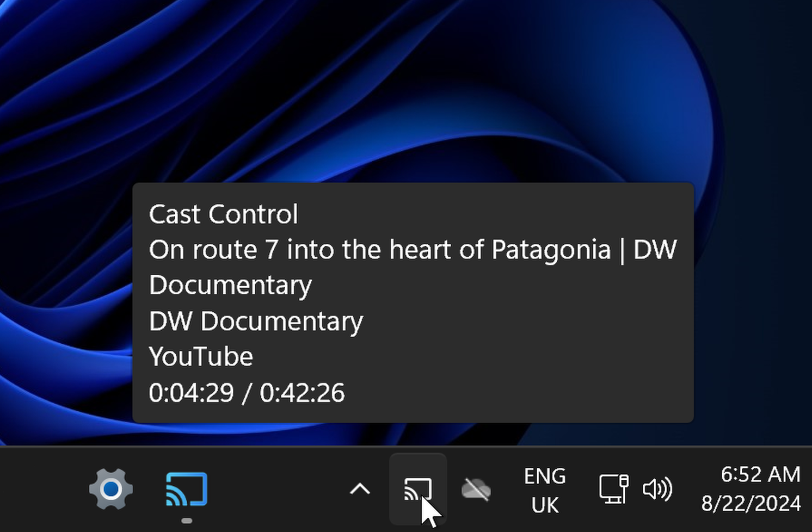
Task: Open Settings via the gear icon
Action: tap(112, 488)
